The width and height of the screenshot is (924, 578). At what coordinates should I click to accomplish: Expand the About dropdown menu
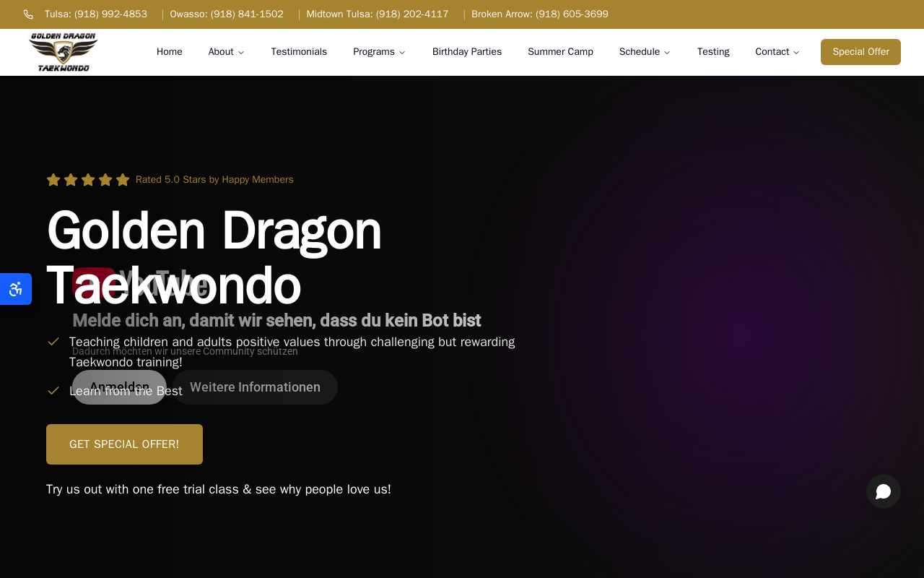pyautogui.click(x=226, y=52)
